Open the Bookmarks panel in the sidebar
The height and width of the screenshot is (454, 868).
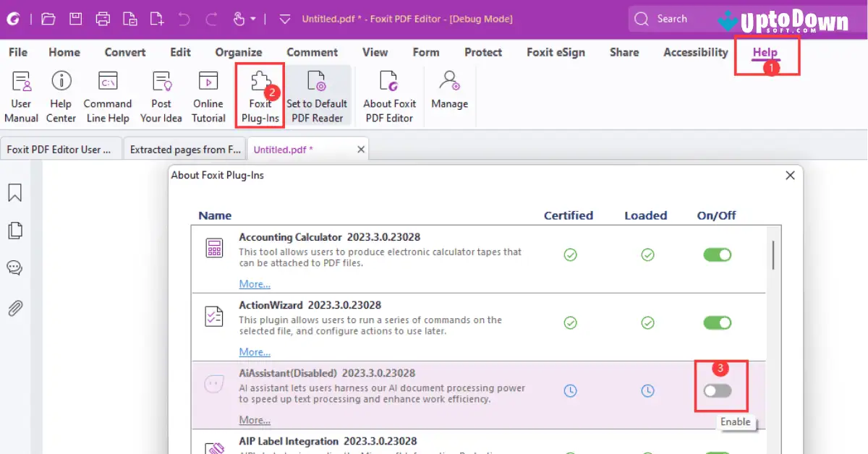click(14, 192)
